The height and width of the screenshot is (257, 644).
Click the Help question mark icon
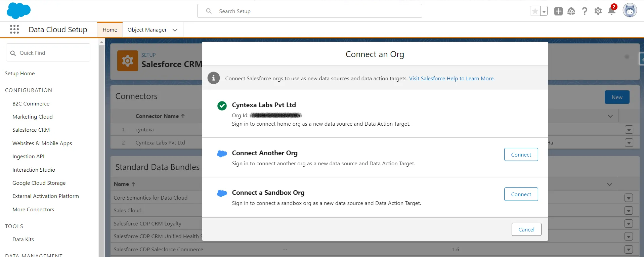click(585, 11)
